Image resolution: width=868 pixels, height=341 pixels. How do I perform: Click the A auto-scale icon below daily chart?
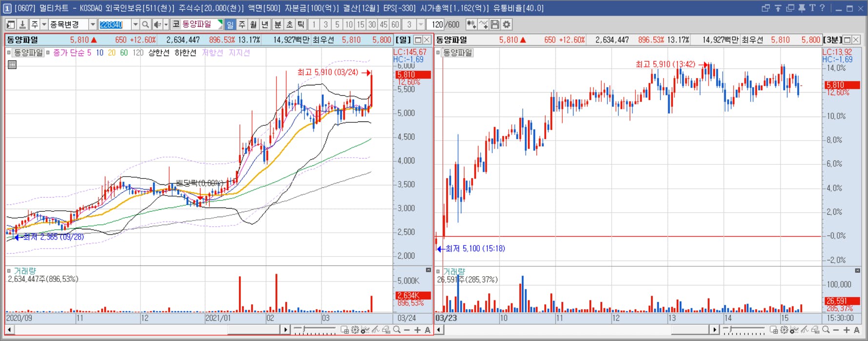[428, 330]
